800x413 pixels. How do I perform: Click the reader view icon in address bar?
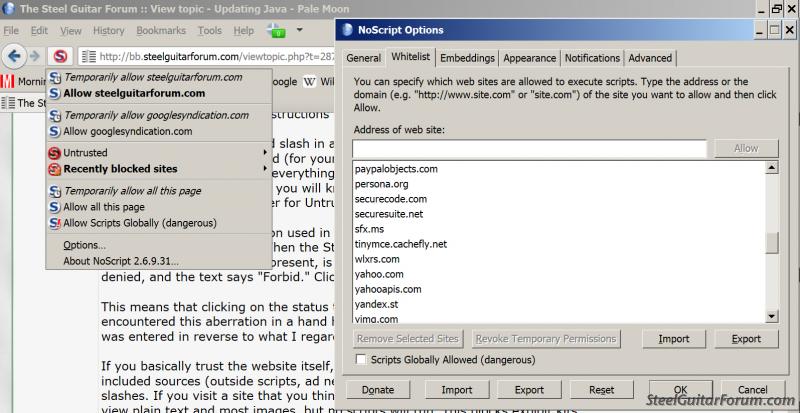[89, 56]
